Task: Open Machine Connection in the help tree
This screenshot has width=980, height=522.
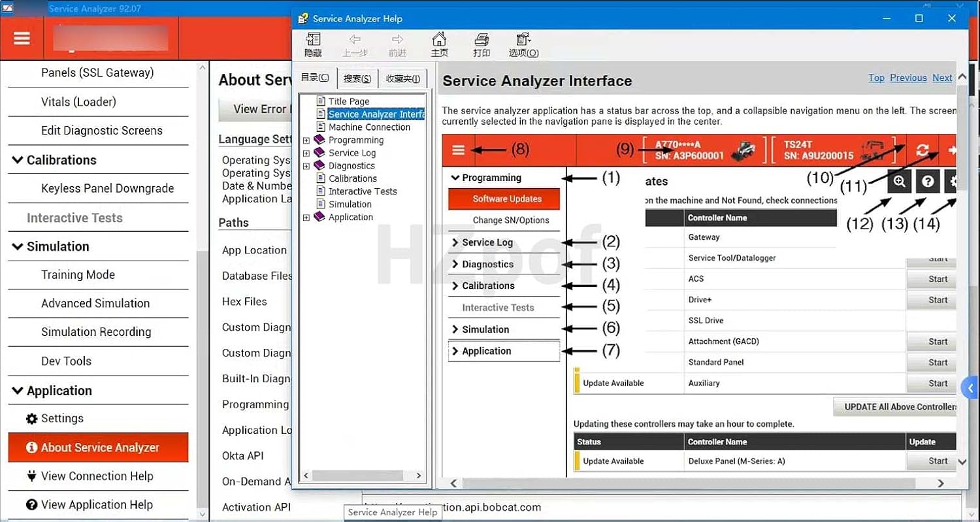Action: pos(369,127)
